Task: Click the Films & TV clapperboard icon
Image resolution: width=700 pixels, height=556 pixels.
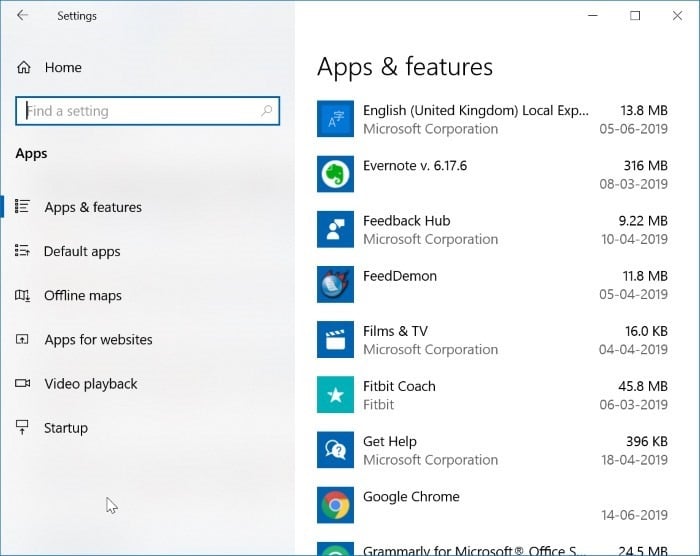Action: tap(335, 339)
